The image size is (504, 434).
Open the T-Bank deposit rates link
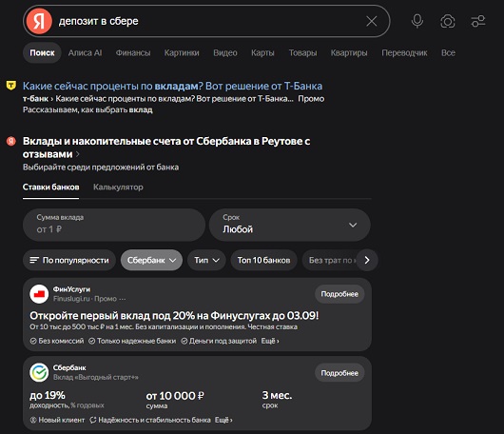[x=172, y=86]
